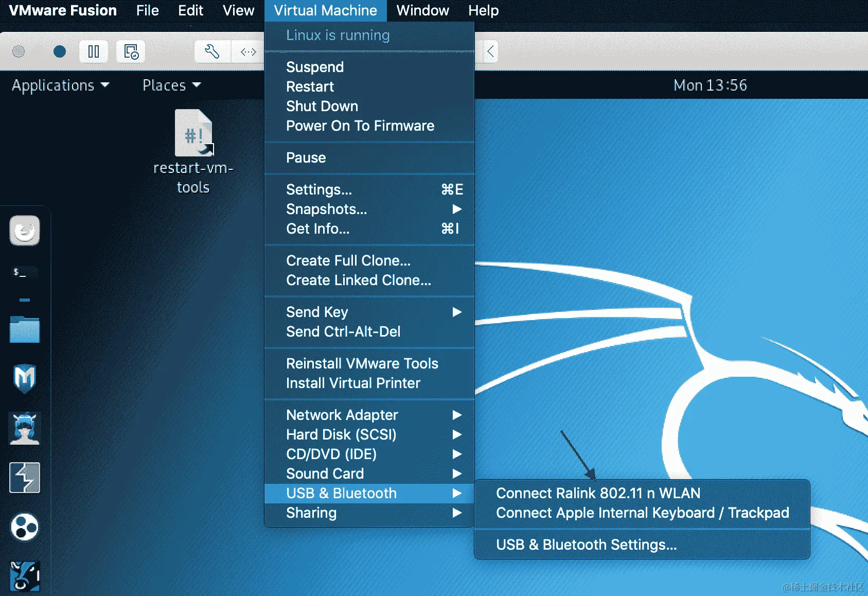This screenshot has width=868, height=596.
Task: Select Power On To Firmware
Action: pos(369,126)
